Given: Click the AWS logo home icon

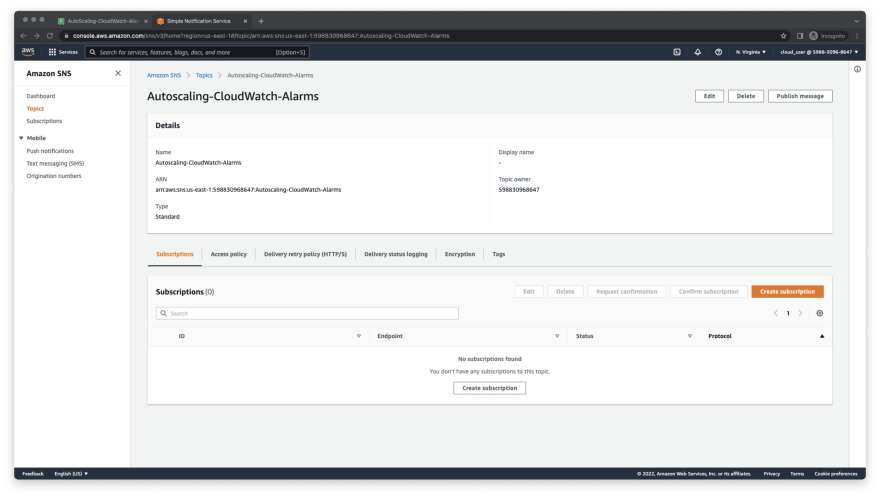Looking at the screenshot, I should tap(28, 52).
